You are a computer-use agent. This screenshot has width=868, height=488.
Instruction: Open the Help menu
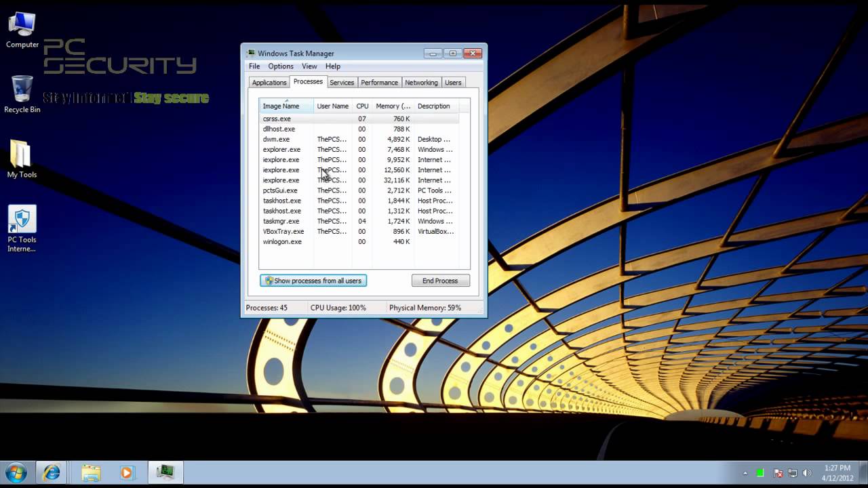tap(332, 66)
